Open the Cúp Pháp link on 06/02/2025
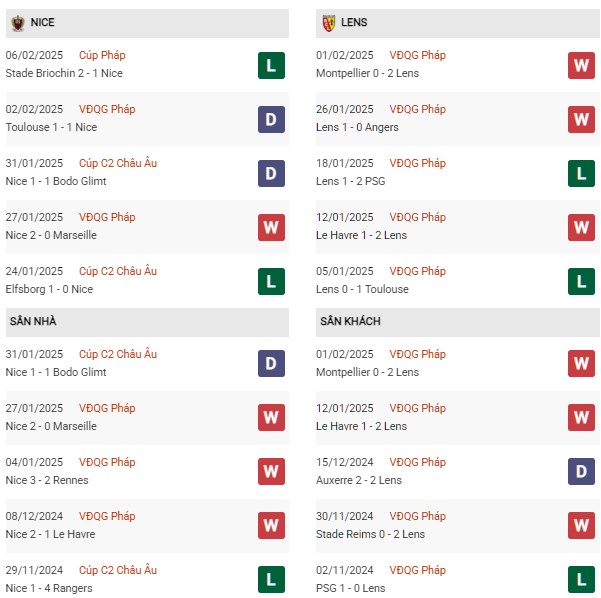This screenshot has width=601, height=598. (102, 55)
